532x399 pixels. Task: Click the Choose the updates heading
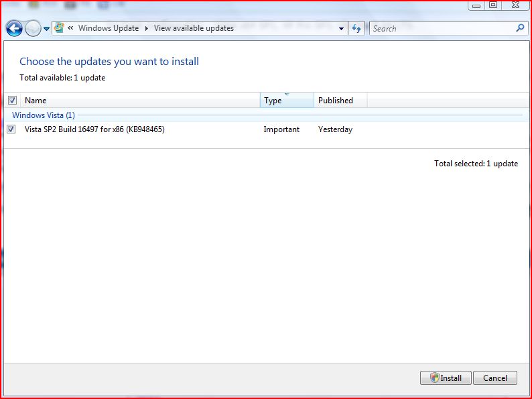pos(109,62)
